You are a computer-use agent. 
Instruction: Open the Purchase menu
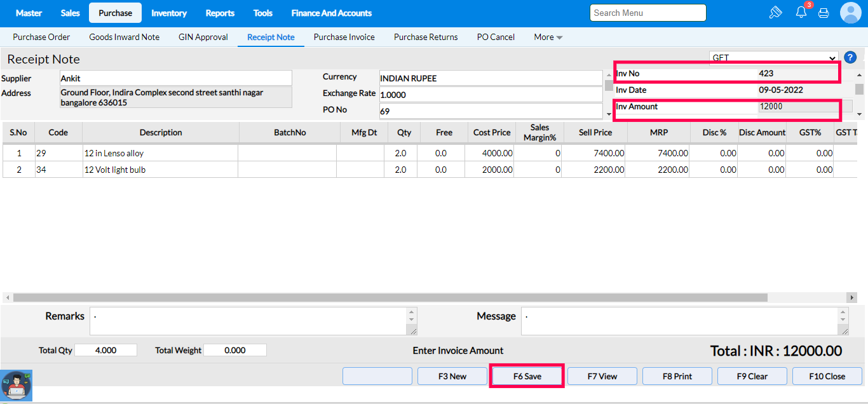pyautogui.click(x=115, y=13)
